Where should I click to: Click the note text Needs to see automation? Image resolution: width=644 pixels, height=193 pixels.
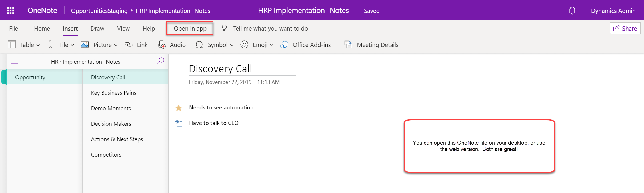click(221, 108)
